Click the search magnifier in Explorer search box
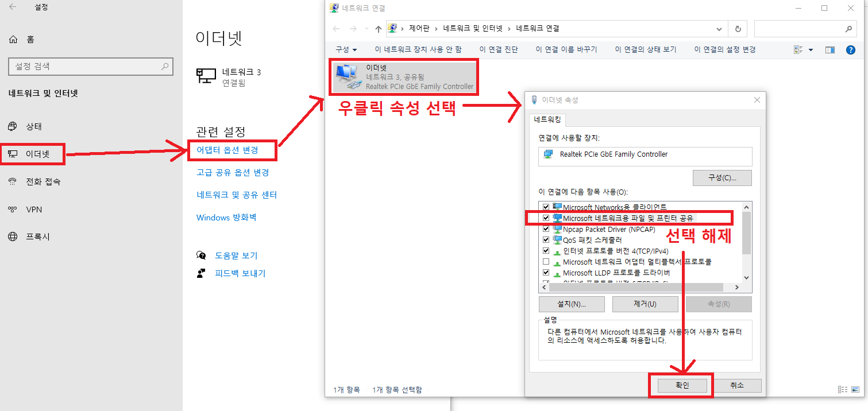Screen dimensions: 868x411 848,29
